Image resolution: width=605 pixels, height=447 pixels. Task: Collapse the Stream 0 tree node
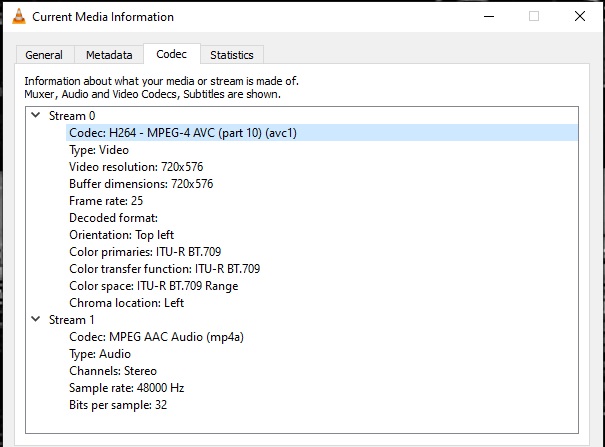pos(37,116)
